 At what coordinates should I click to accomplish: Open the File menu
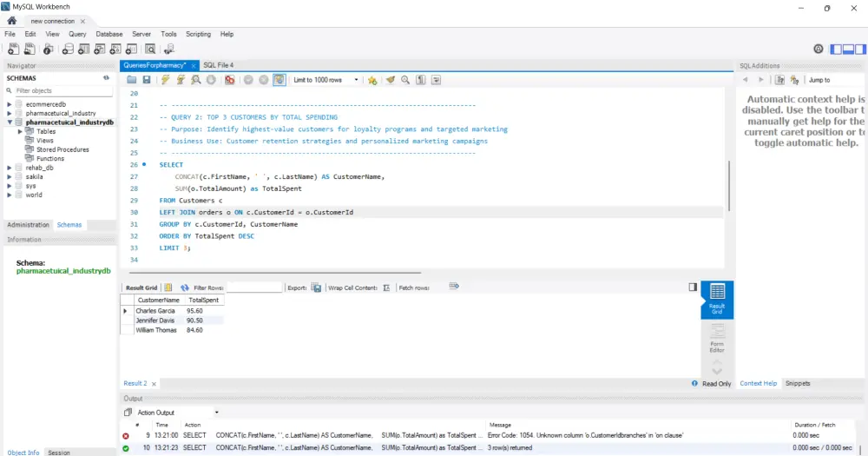pyautogui.click(x=10, y=34)
